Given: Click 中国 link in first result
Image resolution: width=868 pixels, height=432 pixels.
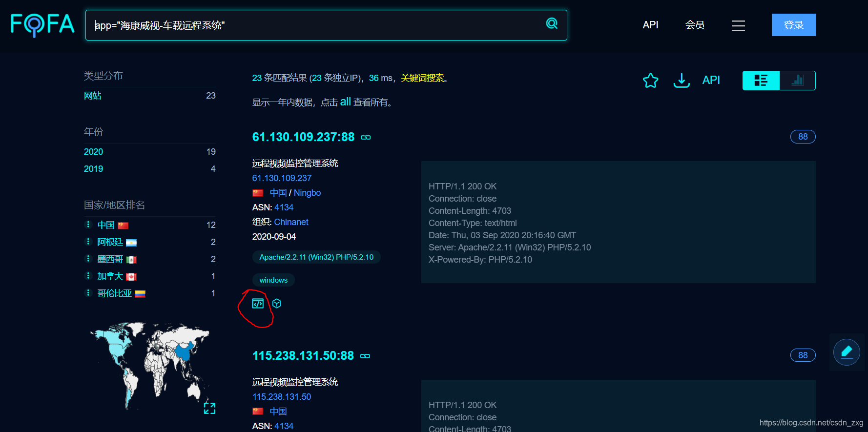Looking at the screenshot, I should click(278, 193).
